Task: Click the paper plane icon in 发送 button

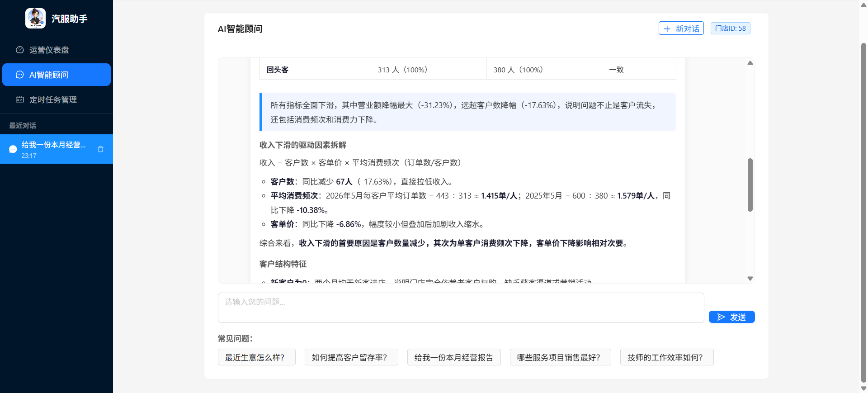Action: coord(721,317)
